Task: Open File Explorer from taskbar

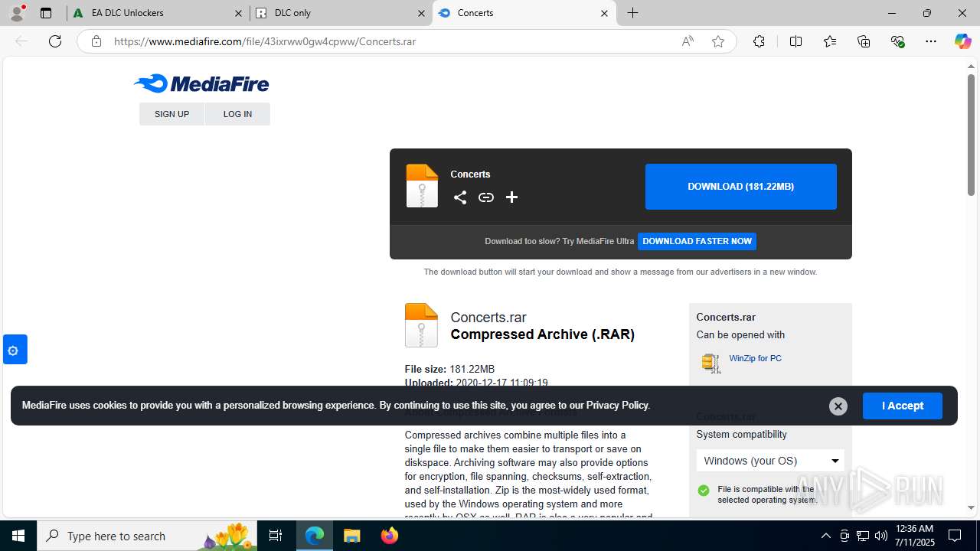Action: (x=351, y=536)
